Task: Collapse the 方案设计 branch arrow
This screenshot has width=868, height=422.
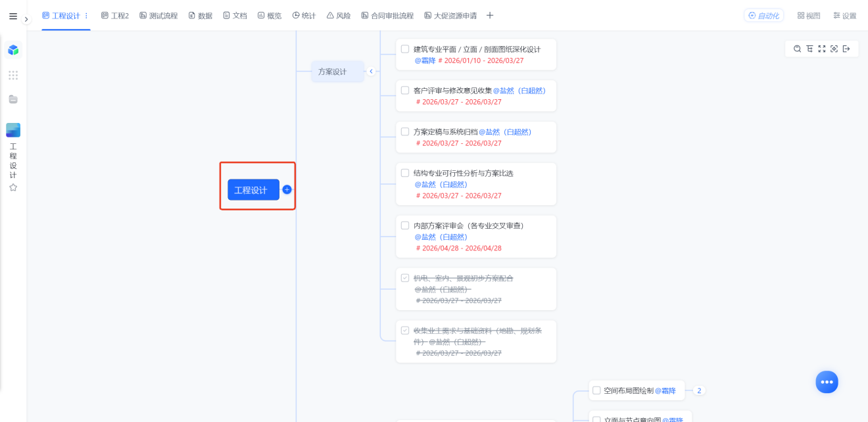Action: 371,72
